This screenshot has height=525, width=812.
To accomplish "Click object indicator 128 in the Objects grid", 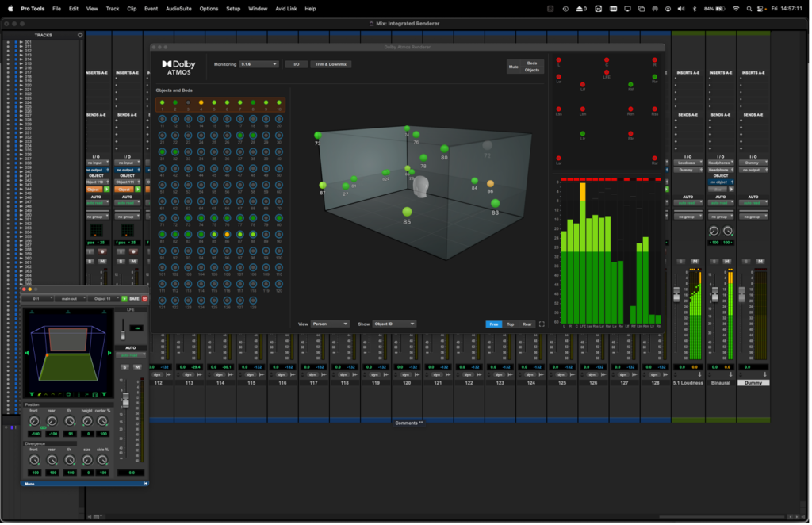I will tap(253, 300).
